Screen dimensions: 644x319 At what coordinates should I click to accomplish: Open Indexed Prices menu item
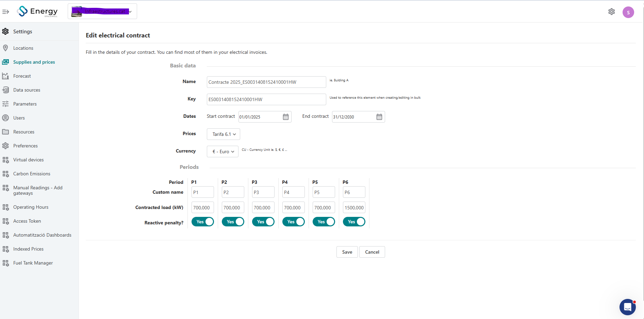[x=28, y=249]
